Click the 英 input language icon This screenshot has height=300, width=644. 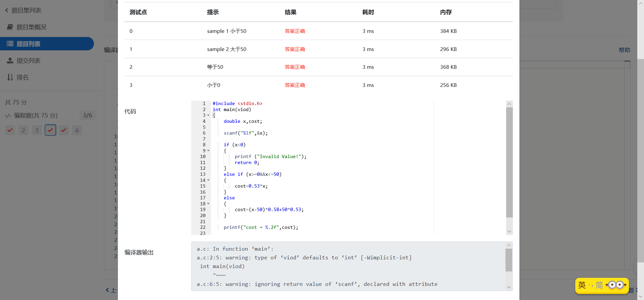pos(582,285)
